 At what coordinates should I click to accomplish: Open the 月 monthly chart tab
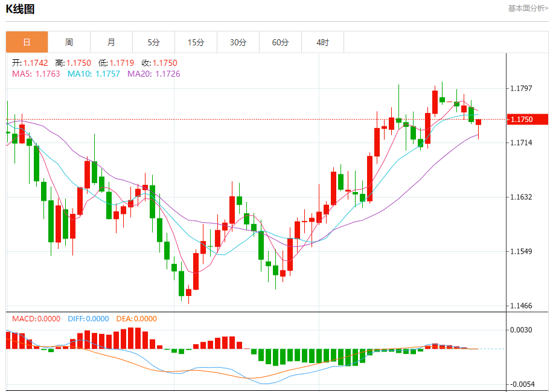[x=111, y=42]
